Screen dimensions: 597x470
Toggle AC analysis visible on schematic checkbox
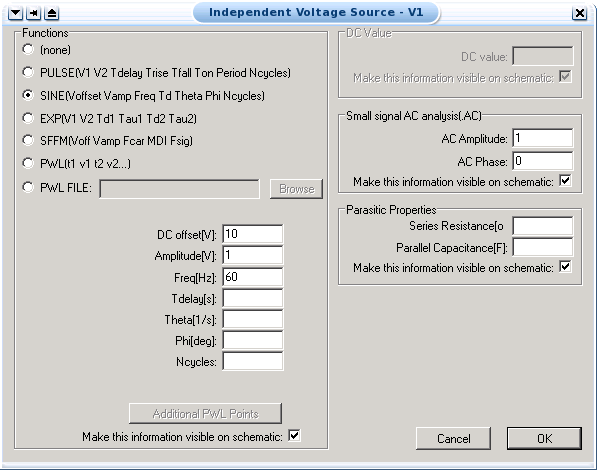coord(565,181)
